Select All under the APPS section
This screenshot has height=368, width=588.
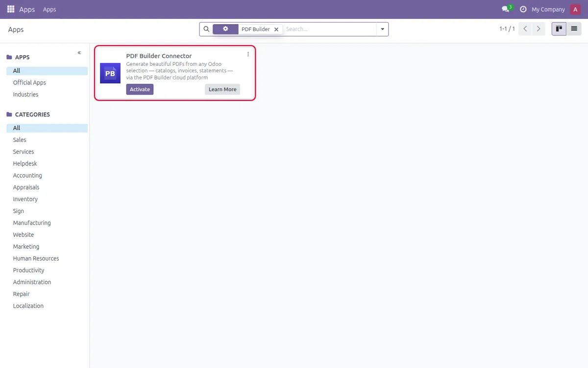pyautogui.click(x=47, y=71)
